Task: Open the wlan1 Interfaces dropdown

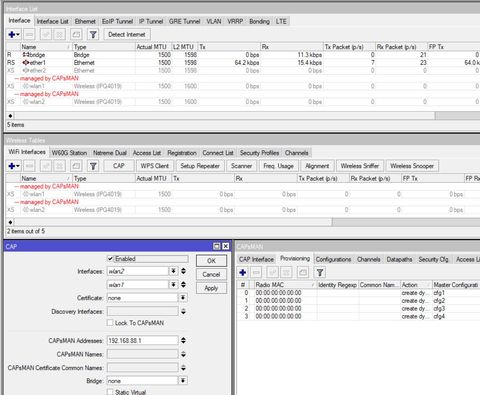Action: click(173, 285)
